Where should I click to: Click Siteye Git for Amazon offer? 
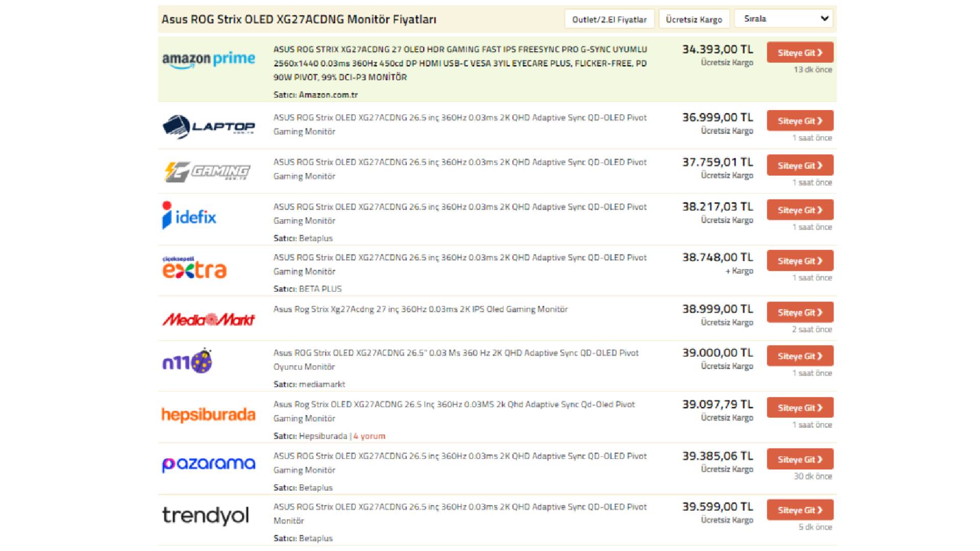click(800, 53)
